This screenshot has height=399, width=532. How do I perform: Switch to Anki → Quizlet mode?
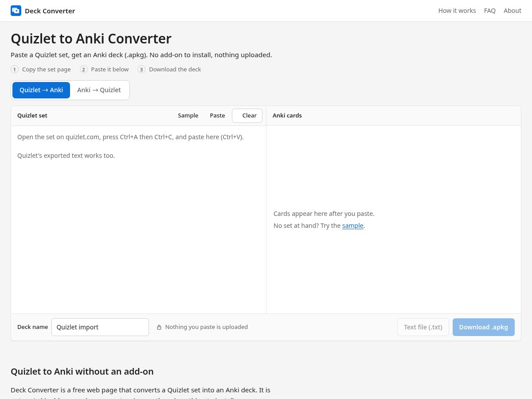point(99,90)
